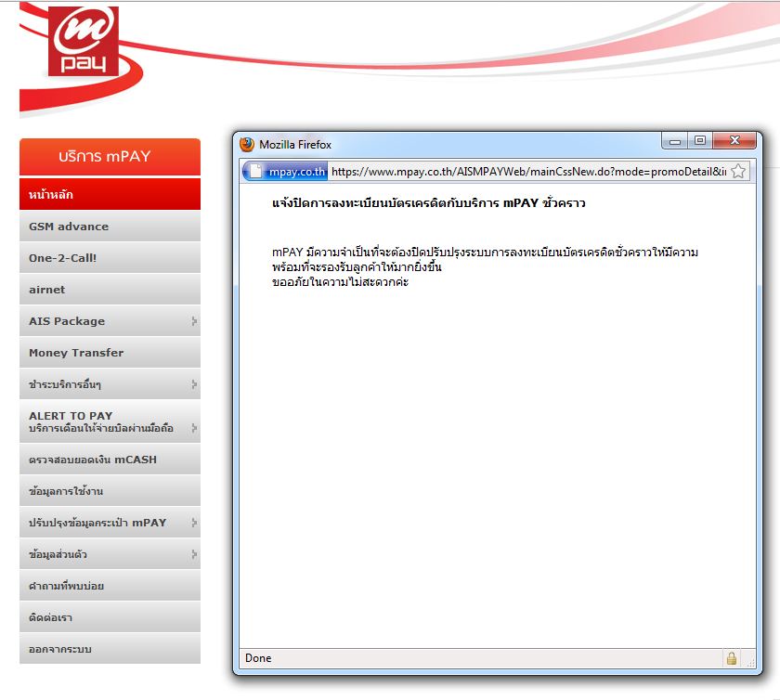
Task: Open ข้อมูลการใช้งาน menu item
Action: click(110, 491)
